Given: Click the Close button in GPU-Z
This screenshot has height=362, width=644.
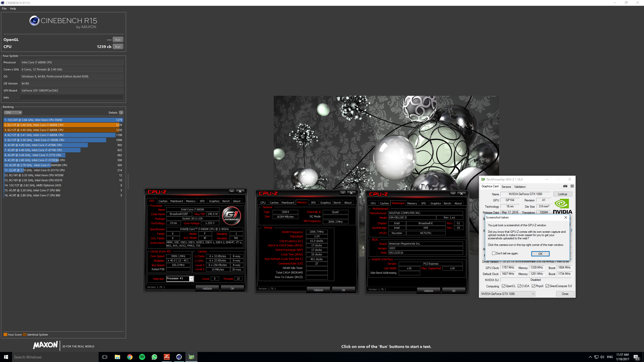Looking at the screenshot, I should point(565,294).
